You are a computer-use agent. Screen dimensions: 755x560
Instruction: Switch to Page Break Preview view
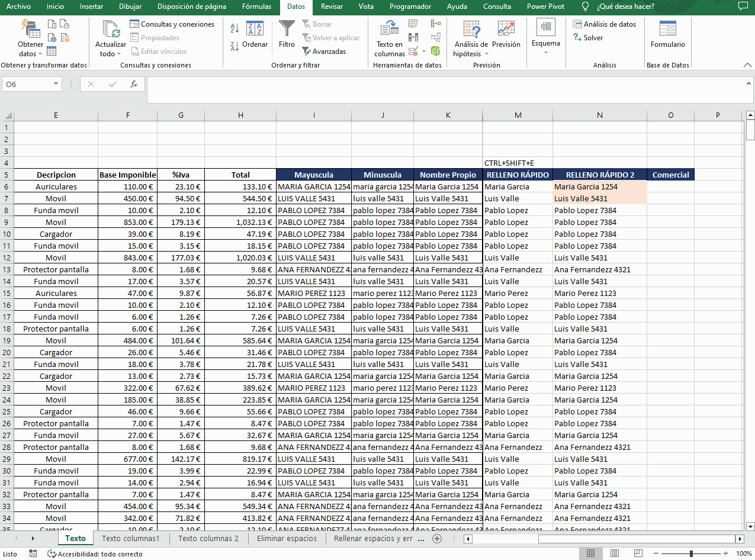click(x=637, y=553)
